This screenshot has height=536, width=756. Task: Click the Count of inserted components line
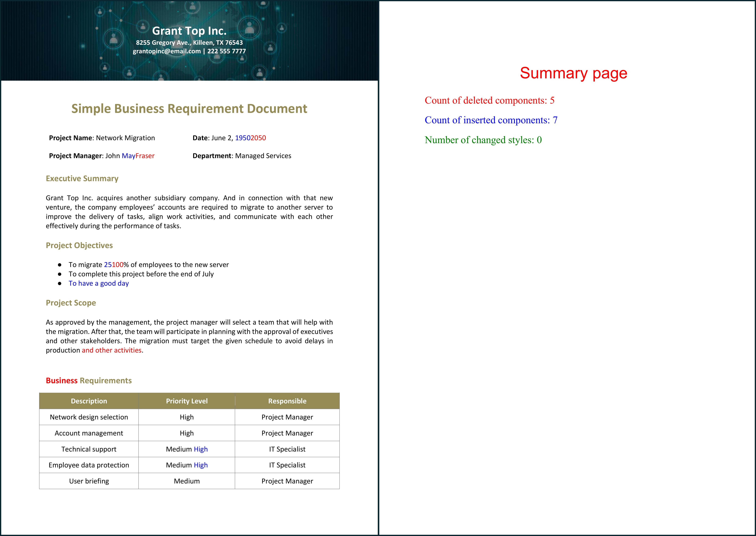pyautogui.click(x=491, y=120)
